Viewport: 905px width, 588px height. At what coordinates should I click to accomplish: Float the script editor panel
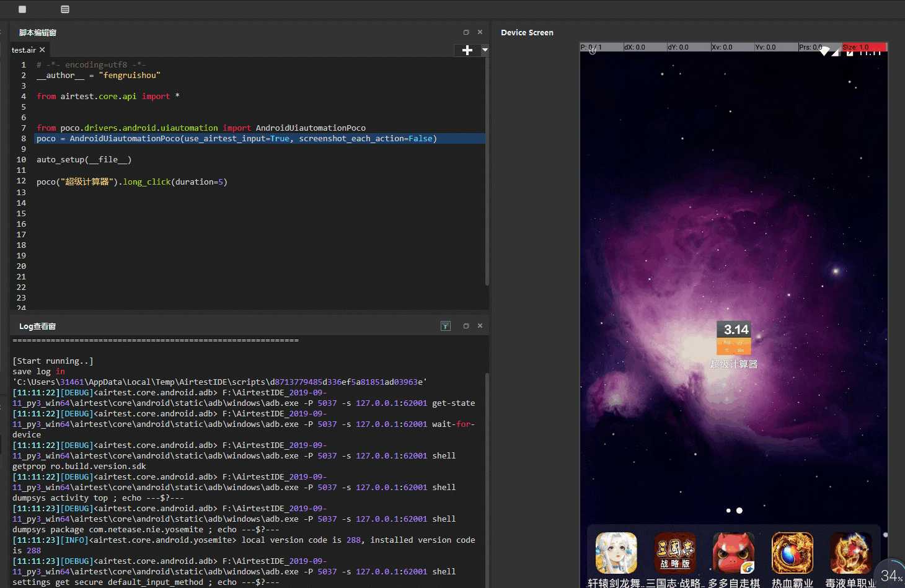[x=466, y=32]
